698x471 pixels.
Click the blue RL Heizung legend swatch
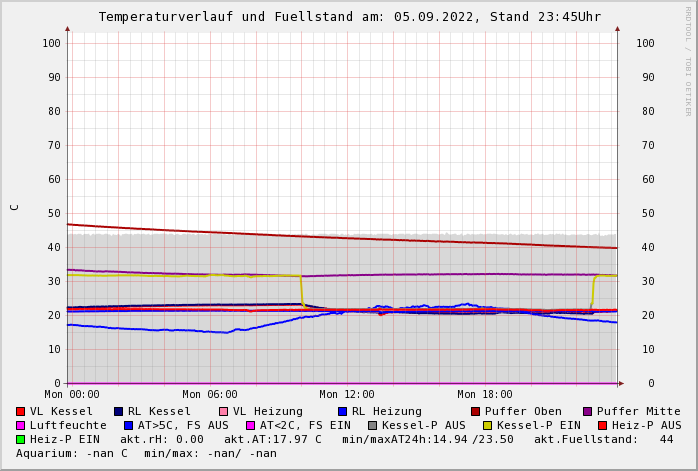[x=343, y=411]
